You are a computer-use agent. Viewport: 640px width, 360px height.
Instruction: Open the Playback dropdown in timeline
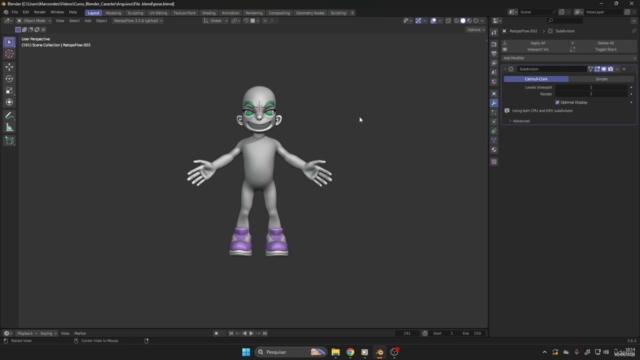27,333
